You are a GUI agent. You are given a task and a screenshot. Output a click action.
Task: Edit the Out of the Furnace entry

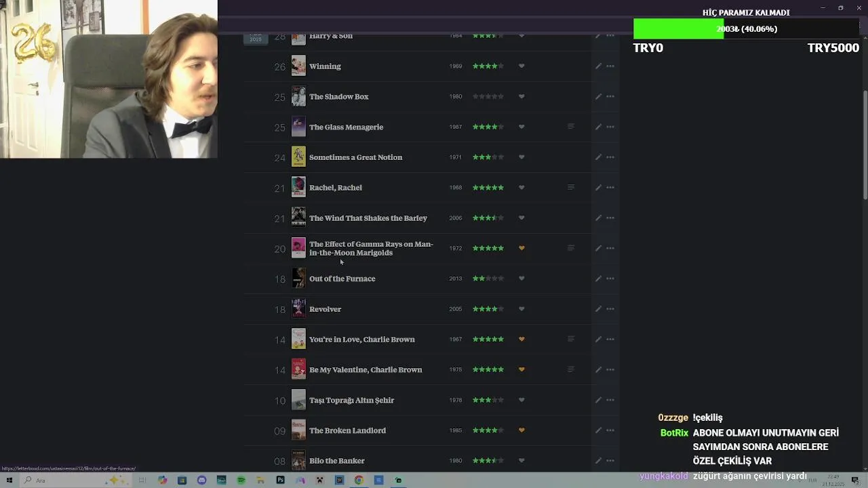598,279
